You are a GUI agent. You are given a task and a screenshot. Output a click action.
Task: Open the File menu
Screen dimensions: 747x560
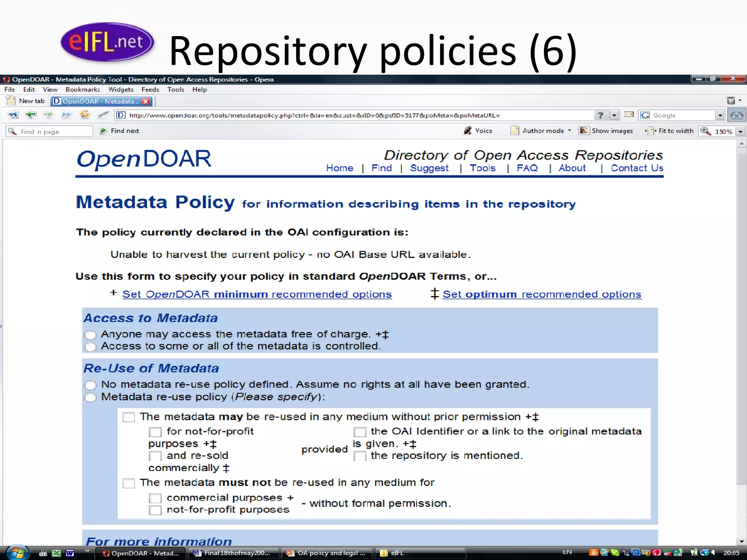[9, 89]
